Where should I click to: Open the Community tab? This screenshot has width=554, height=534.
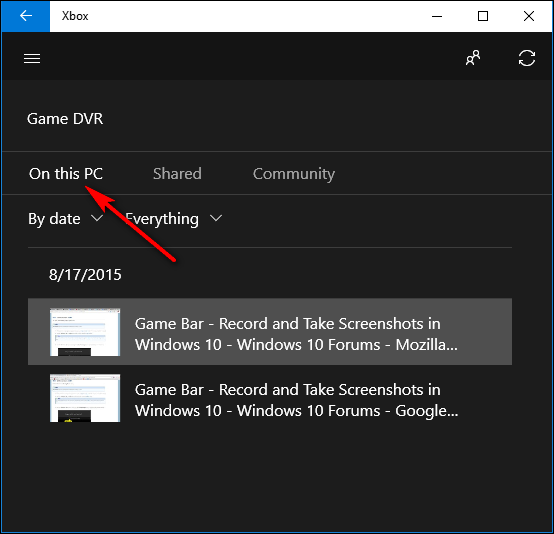pos(294,174)
